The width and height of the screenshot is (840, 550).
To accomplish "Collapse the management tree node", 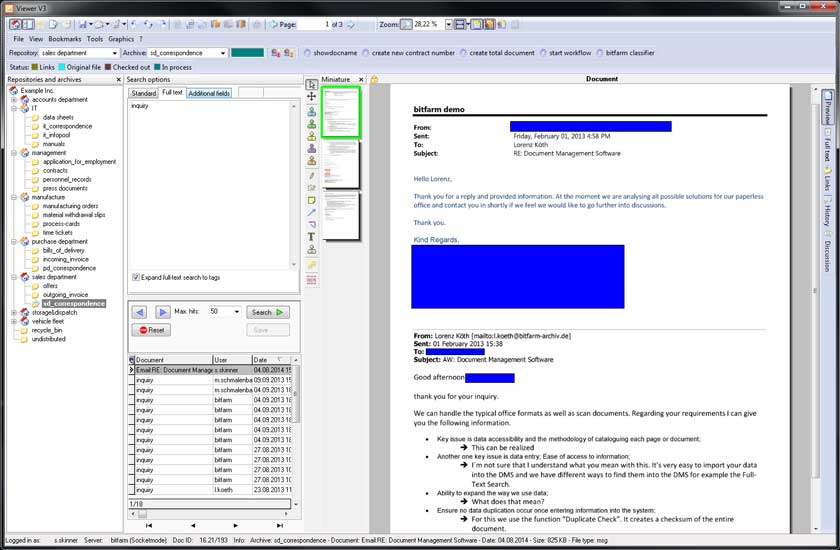I will coord(14,153).
